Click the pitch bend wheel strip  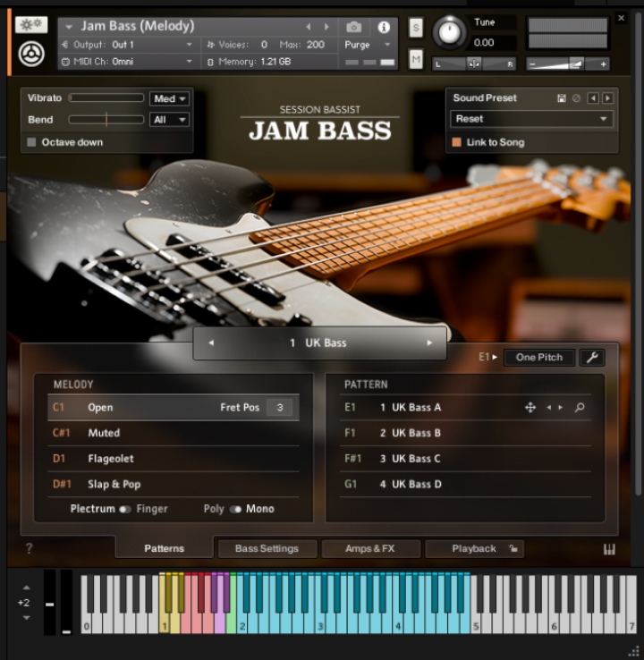tap(50, 603)
